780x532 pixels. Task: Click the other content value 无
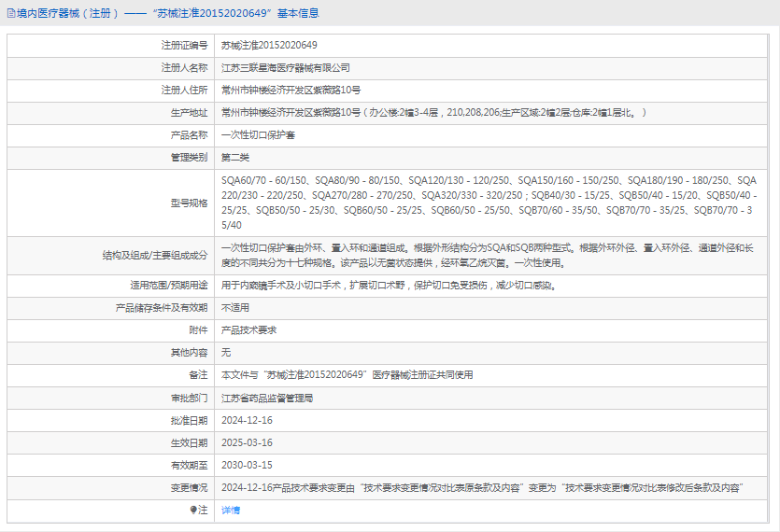[x=226, y=353]
